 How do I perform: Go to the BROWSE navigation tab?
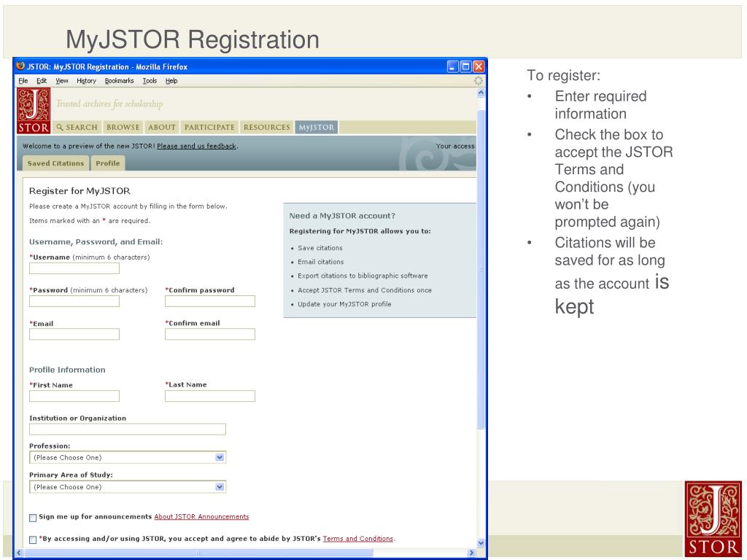[123, 127]
